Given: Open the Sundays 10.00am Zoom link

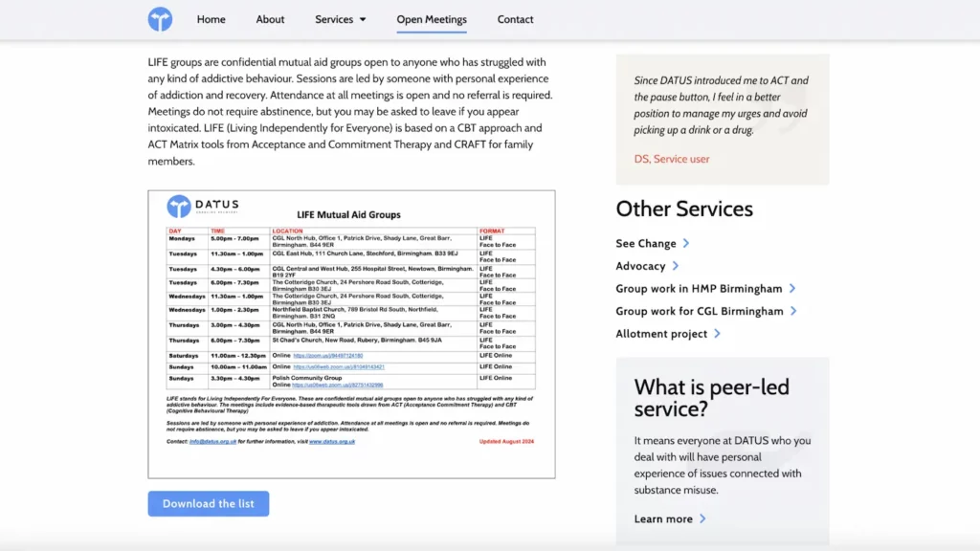Looking at the screenshot, I should point(339,366).
